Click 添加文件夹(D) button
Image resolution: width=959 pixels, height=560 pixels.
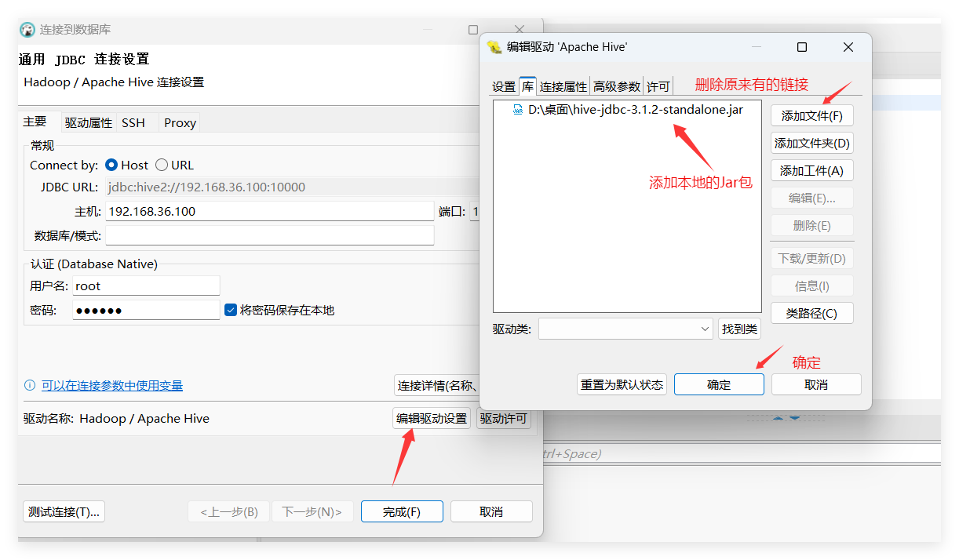coord(812,143)
